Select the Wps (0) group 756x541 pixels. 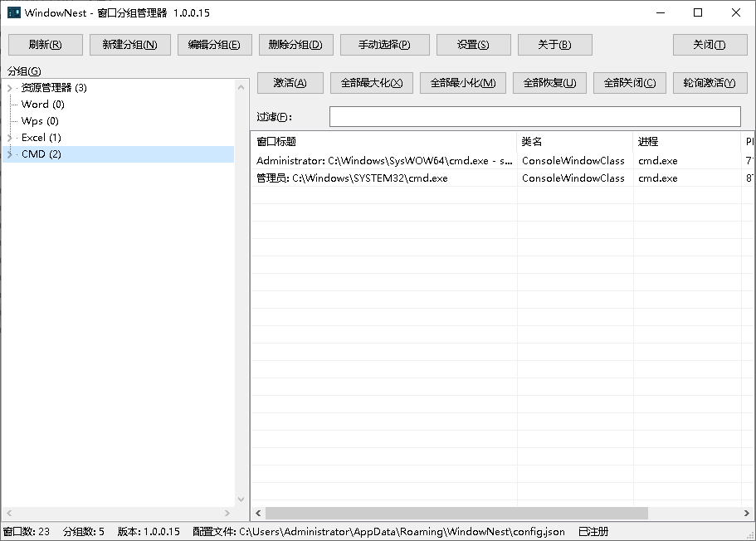(x=40, y=121)
